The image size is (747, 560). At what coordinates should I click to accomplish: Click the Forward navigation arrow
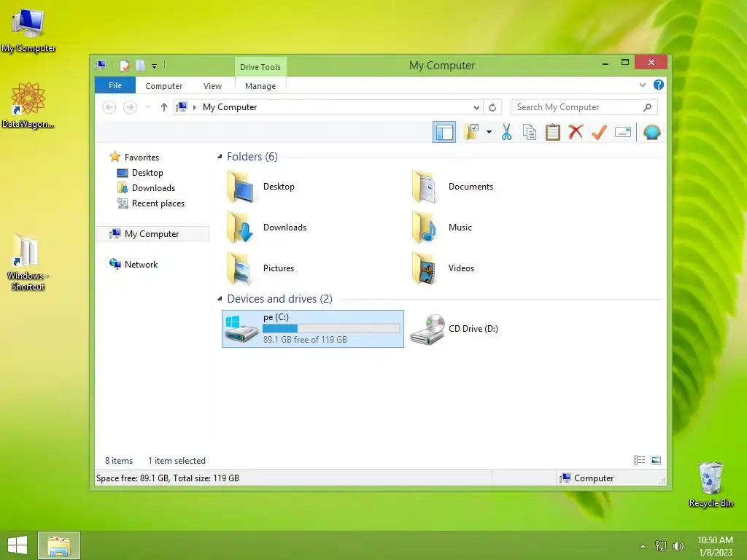130,107
